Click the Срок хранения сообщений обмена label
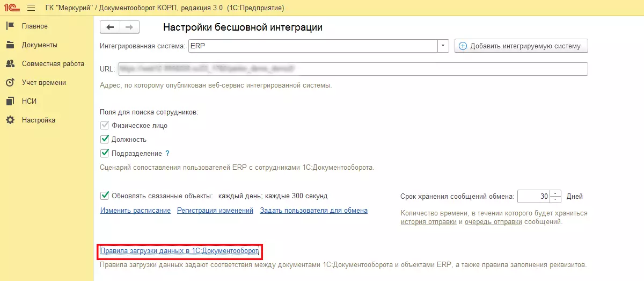The image size is (644, 281). click(457, 197)
